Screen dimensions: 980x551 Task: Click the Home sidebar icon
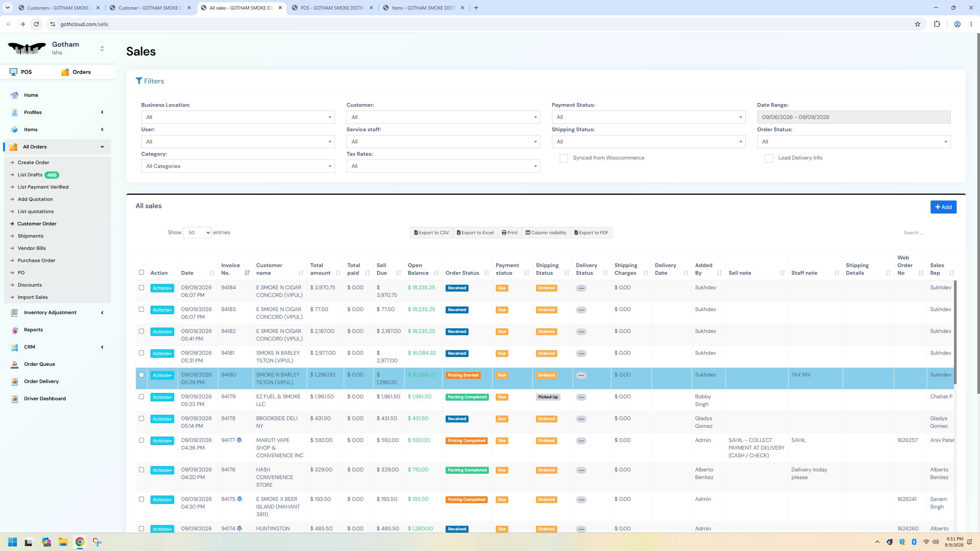pyautogui.click(x=15, y=95)
